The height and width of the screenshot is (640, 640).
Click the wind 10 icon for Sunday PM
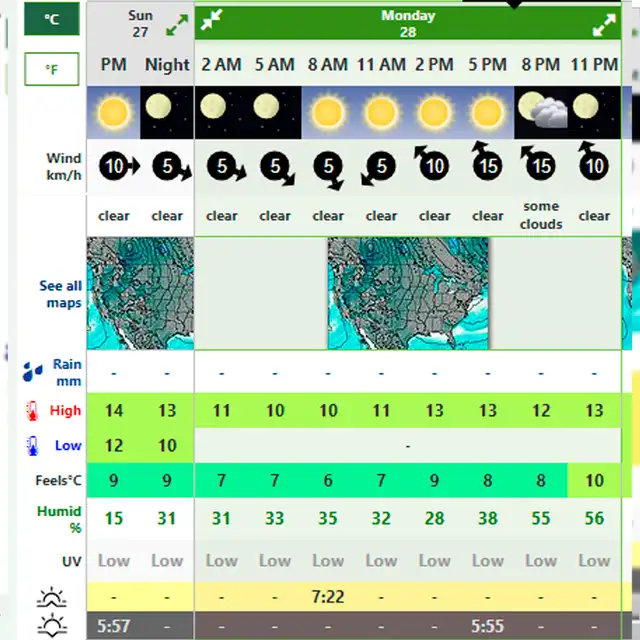(120, 166)
